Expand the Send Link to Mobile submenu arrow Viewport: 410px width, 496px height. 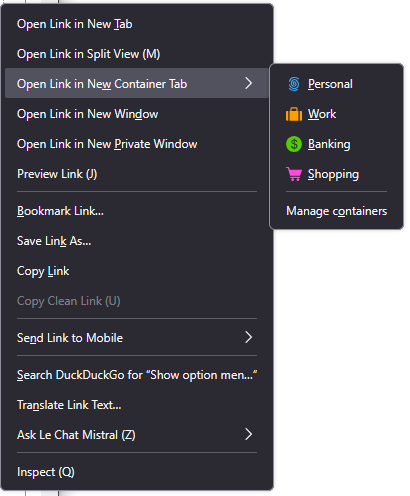click(249, 337)
